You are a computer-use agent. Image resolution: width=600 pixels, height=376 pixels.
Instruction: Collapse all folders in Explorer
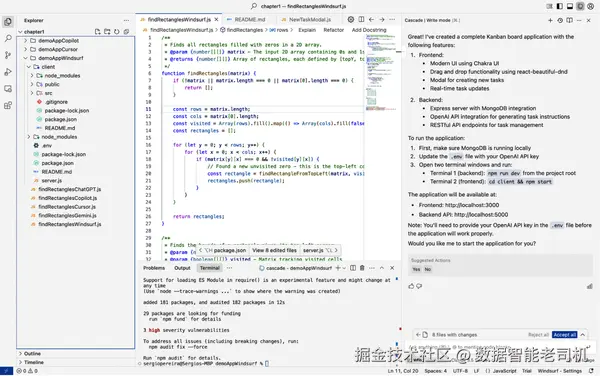(x=126, y=32)
